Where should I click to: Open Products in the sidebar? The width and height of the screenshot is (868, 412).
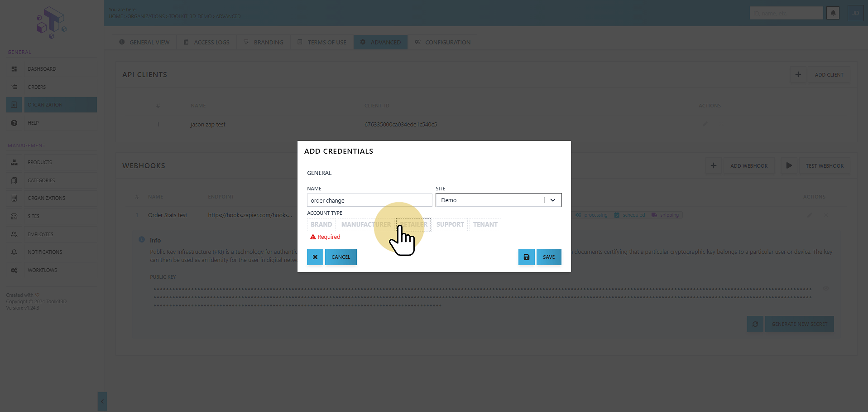(x=60, y=162)
